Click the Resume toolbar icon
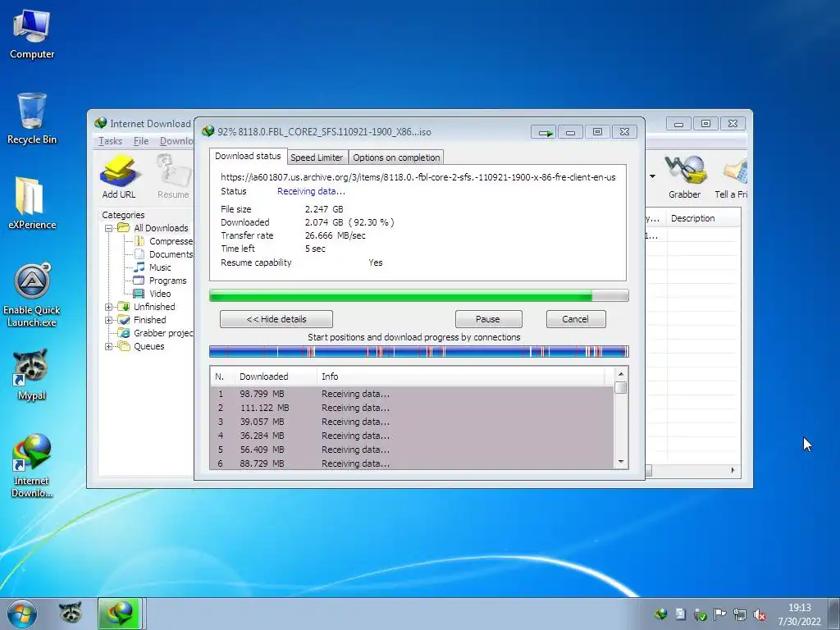Screen dimensions: 840x630 (173, 177)
